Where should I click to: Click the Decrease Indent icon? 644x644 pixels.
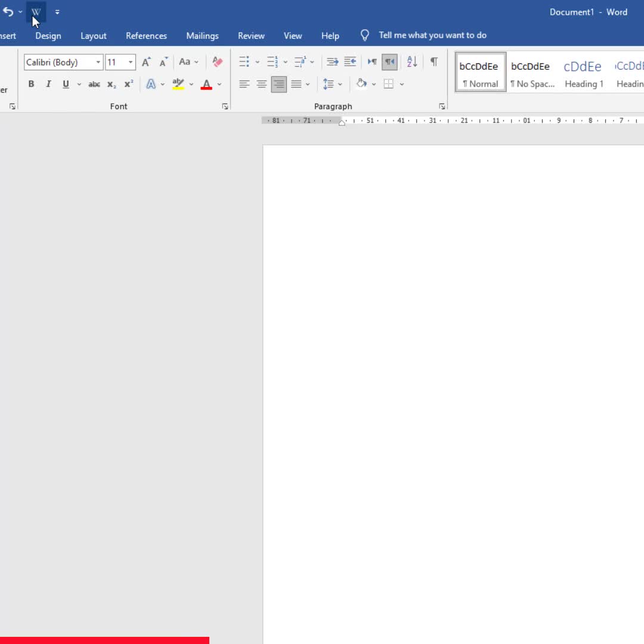click(x=333, y=62)
